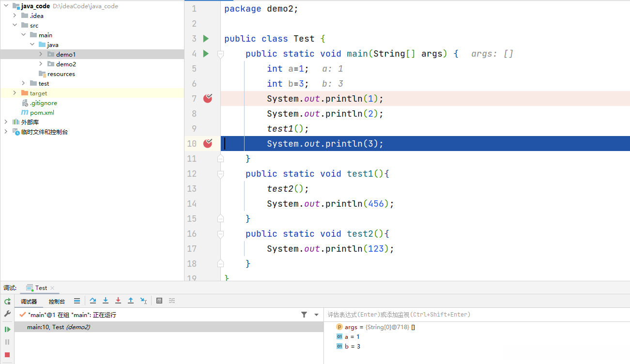Screen dimensions: 630x364
Task: Click the Step Into debug icon
Action: click(106, 301)
